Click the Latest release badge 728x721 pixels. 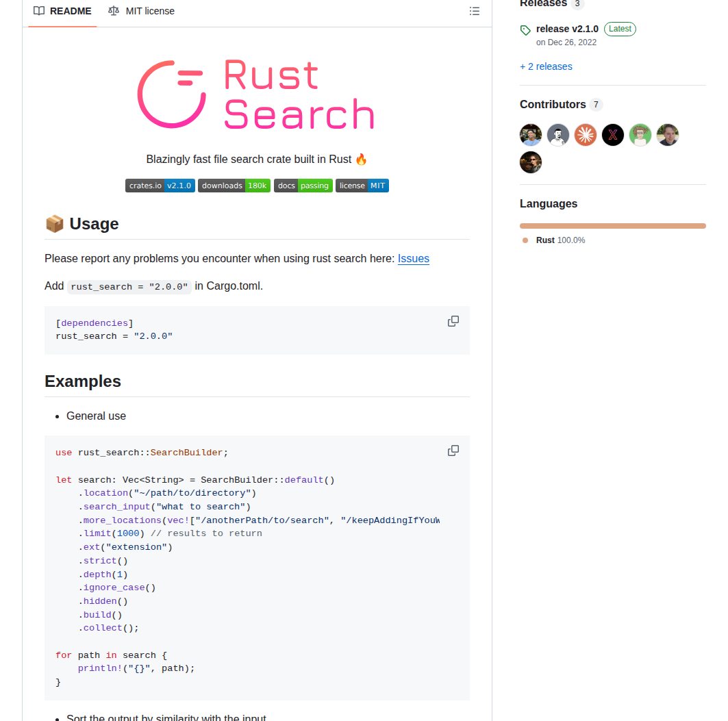(620, 29)
